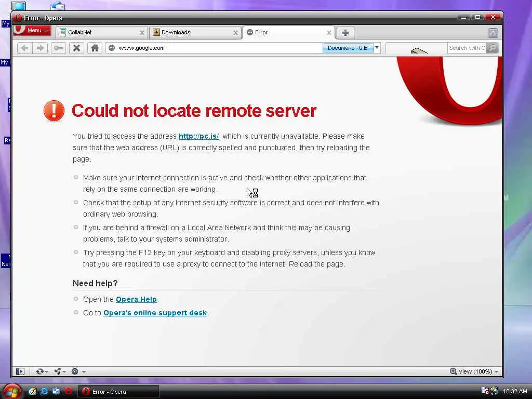The height and width of the screenshot is (399, 532).
Task: Launch Internet Explorer from quick launch
Action: 44,391
